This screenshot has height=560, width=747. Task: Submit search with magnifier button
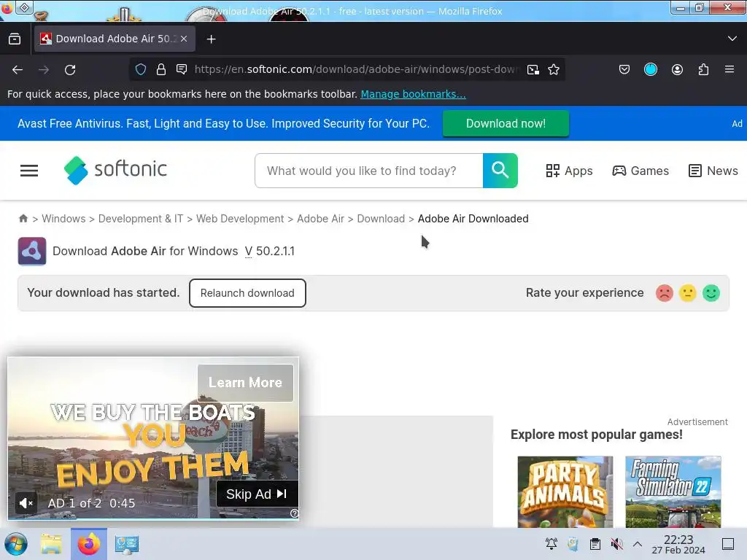(500, 171)
